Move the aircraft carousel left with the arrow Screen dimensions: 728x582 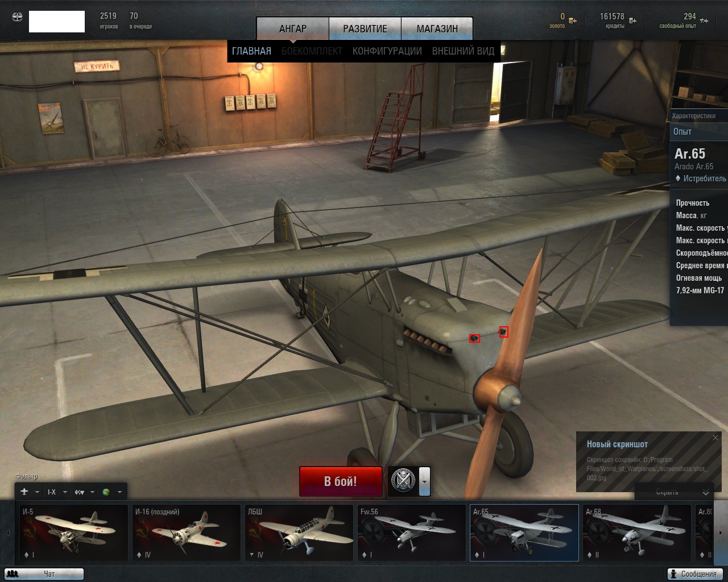tap(8, 533)
